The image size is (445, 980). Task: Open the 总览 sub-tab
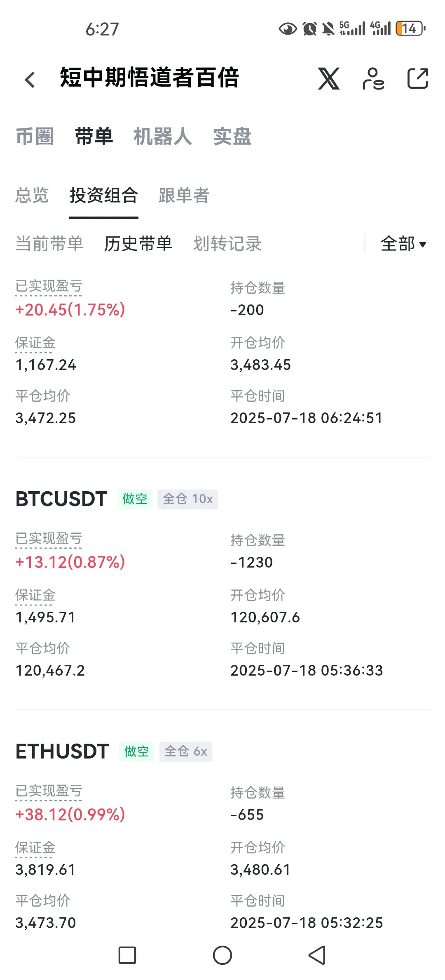tap(32, 196)
